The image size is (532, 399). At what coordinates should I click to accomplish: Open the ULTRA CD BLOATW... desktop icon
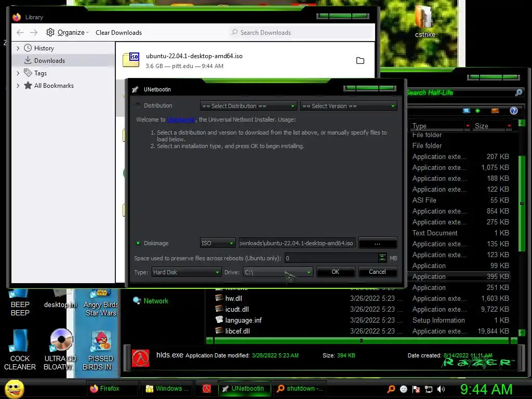point(60,350)
